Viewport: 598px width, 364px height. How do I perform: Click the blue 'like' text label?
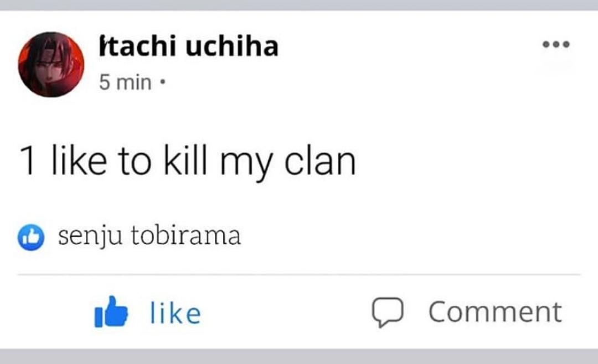coord(176,313)
